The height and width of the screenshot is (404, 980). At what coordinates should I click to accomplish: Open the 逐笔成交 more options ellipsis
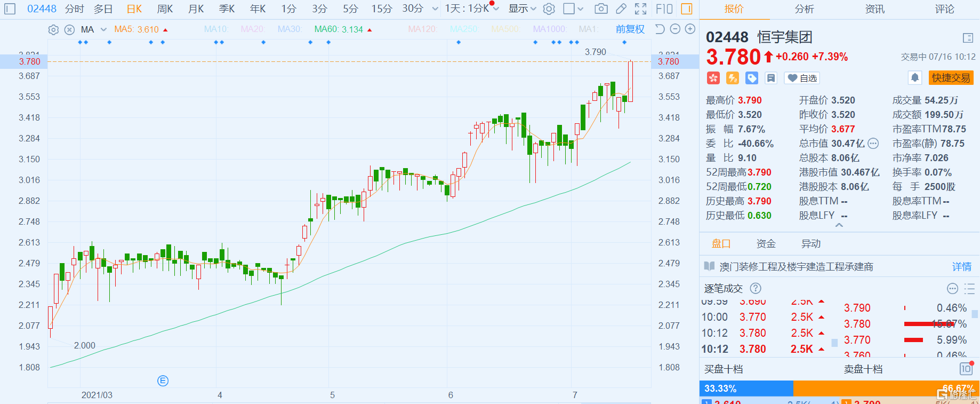(952, 289)
